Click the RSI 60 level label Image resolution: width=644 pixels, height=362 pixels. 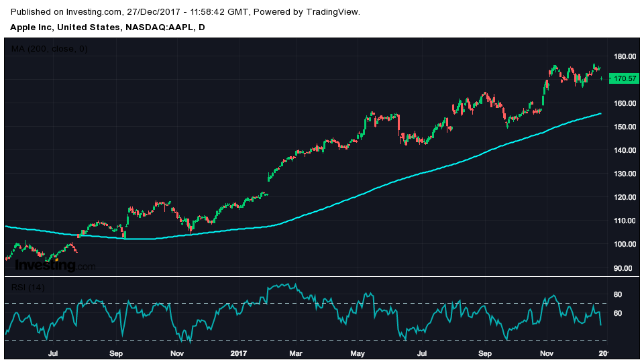618,313
